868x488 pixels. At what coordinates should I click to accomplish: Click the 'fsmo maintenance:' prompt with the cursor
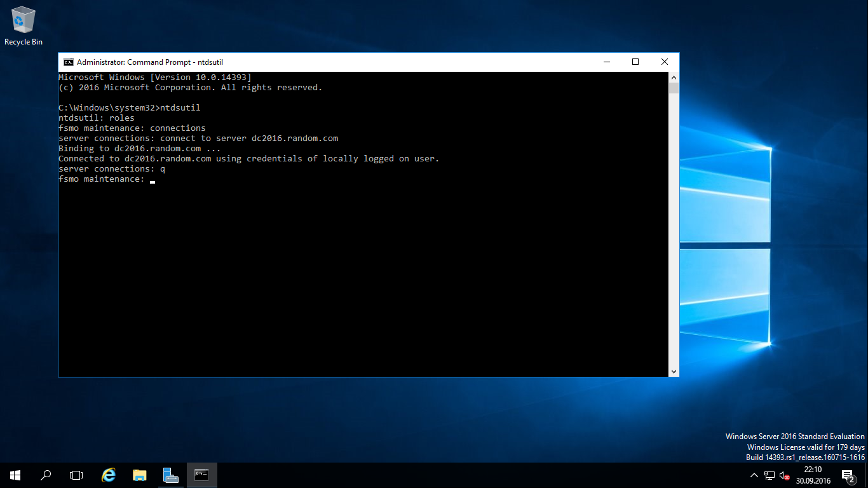[x=107, y=179]
